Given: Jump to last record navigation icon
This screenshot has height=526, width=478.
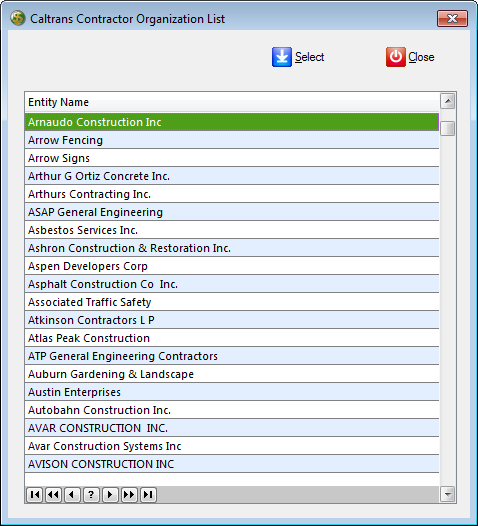Looking at the screenshot, I should [148, 495].
